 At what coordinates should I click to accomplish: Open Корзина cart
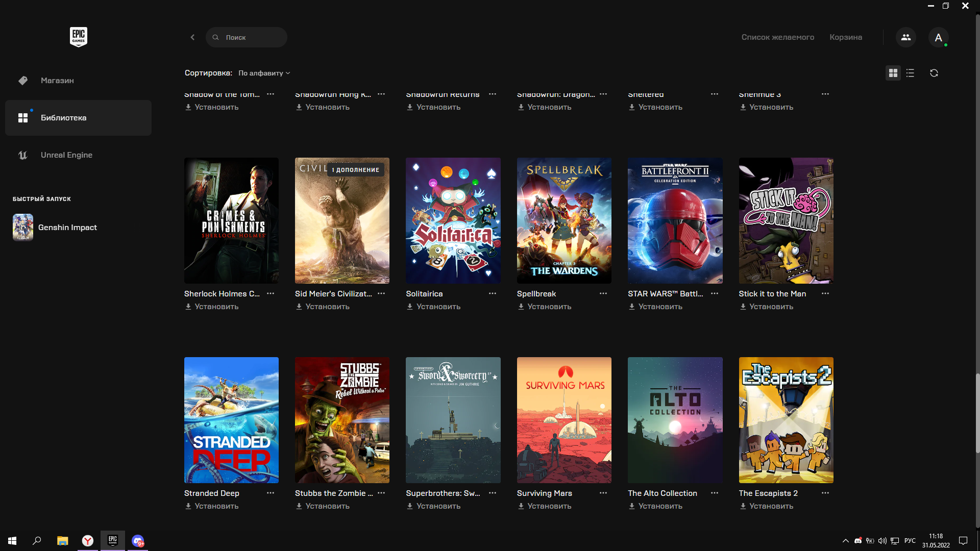846,37
